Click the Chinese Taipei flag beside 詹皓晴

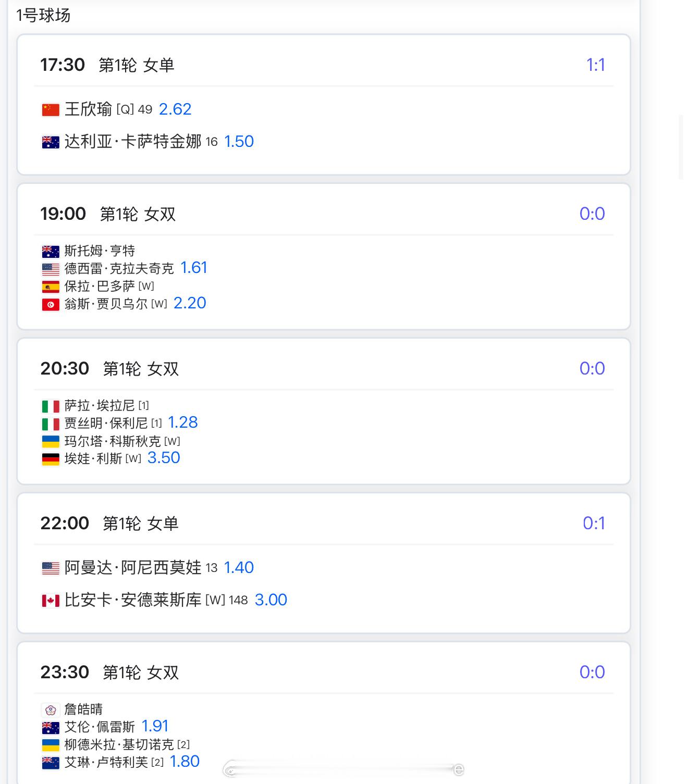pos(51,710)
